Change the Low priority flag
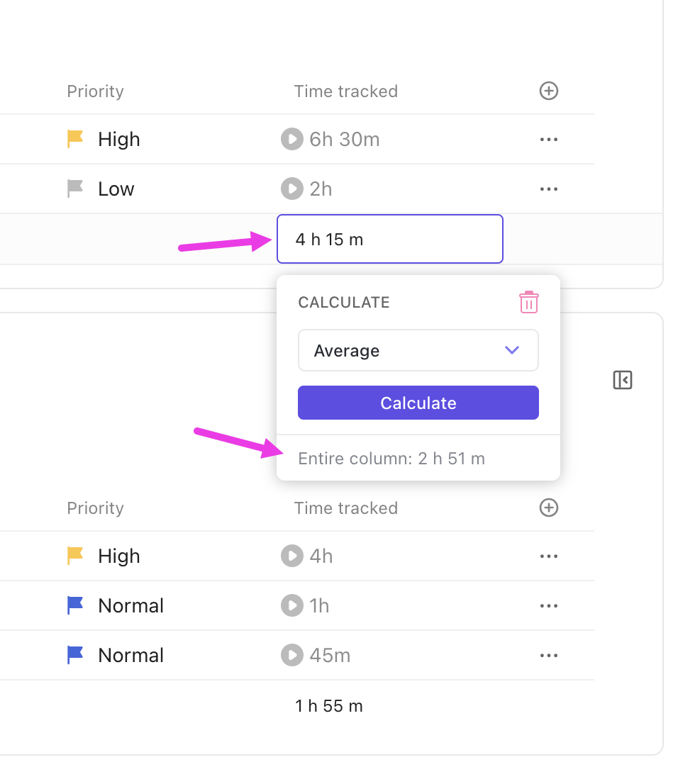This screenshot has width=678, height=784. pos(75,189)
